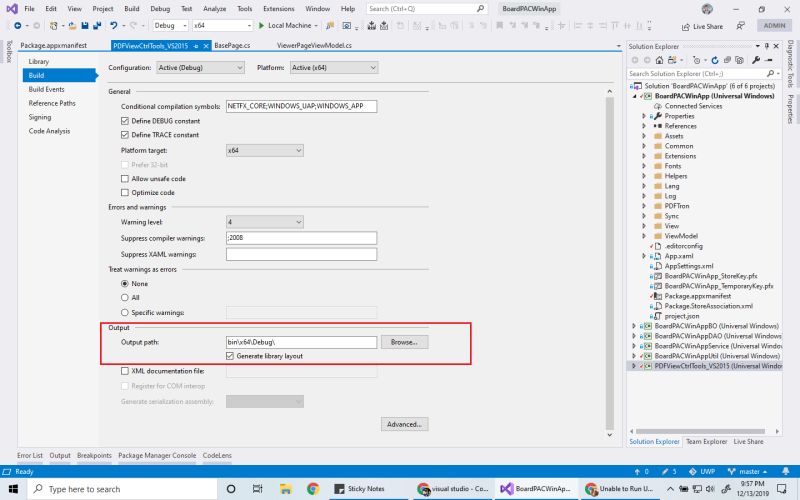
Task: Click the Live Share toolbar button
Action: [x=703, y=27]
